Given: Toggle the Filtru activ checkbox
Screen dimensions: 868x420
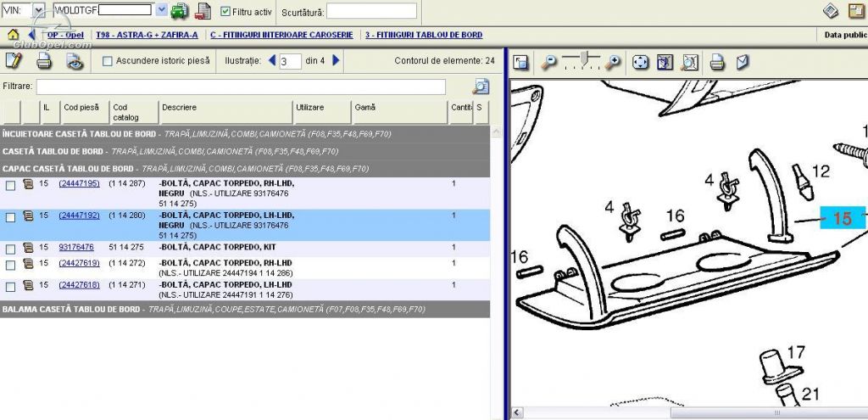Looking at the screenshot, I should tap(225, 12).
